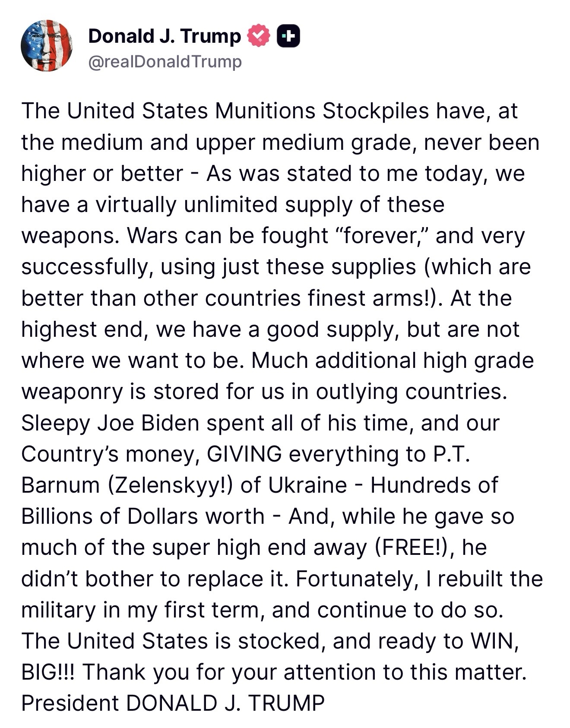The height and width of the screenshot is (728, 570).
Task: Open the @realDonaldTrump handle link
Action: (165, 62)
